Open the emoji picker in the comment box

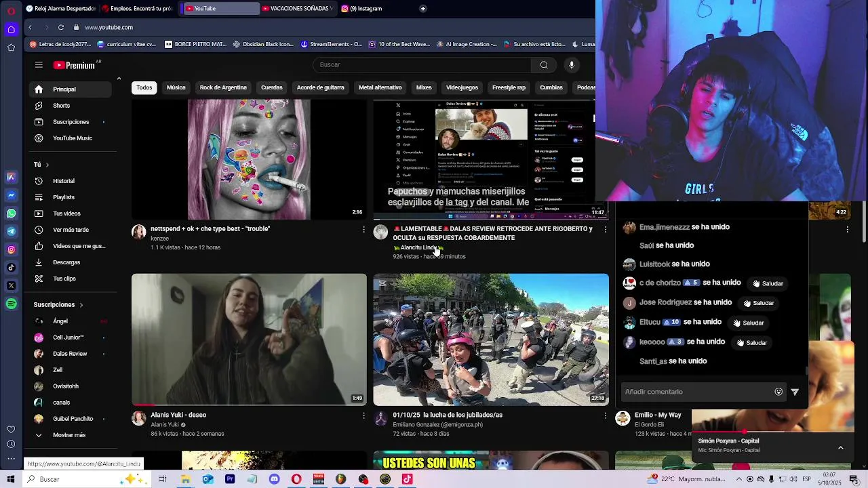[x=778, y=392]
